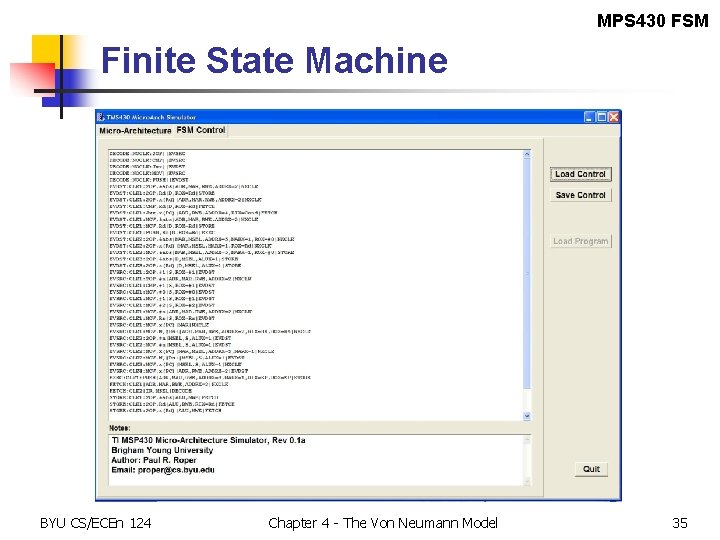720x540 pixels.
Task: Click the 'FETCH:CLK2:IR,MSEL|DECODE' row in listing
Action: click(151, 391)
